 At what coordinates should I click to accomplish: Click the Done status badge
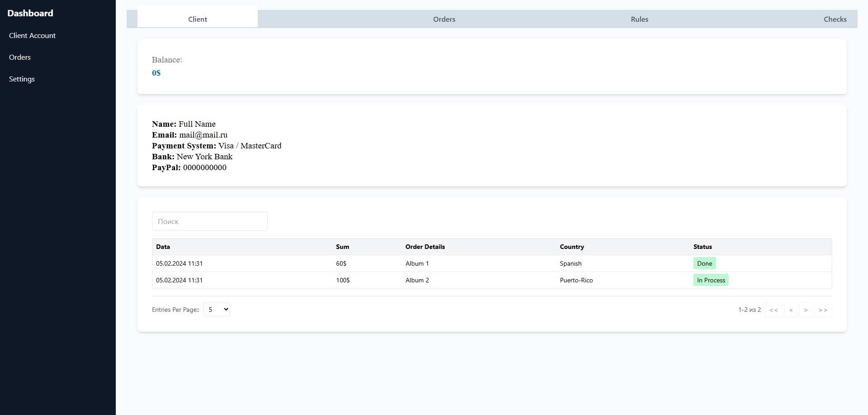point(704,263)
